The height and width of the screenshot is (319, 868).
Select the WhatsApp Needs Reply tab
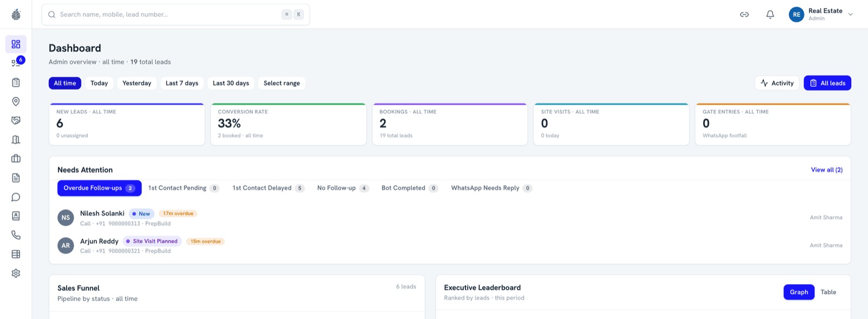tap(492, 188)
